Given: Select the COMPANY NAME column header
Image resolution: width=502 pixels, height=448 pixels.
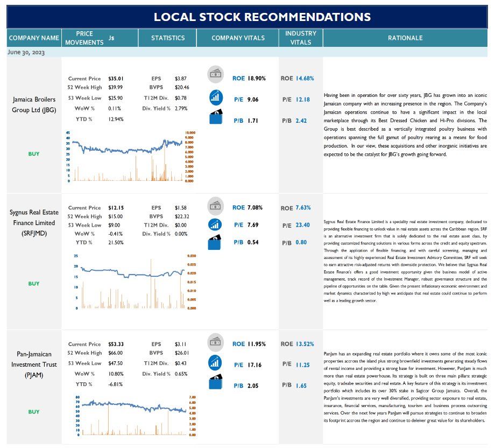Looking at the screenshot, I should point(34,38).
